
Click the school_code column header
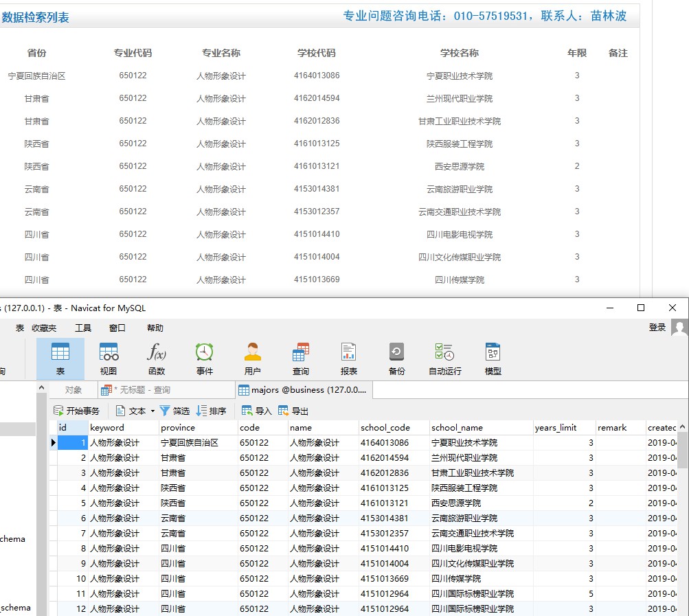394,428
